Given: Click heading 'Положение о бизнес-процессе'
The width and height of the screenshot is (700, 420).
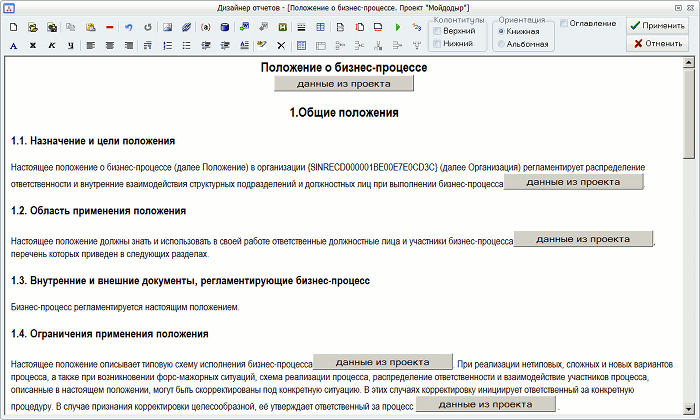Looking at the screenshot, I should pyautogui.click(x=344, y=67).
